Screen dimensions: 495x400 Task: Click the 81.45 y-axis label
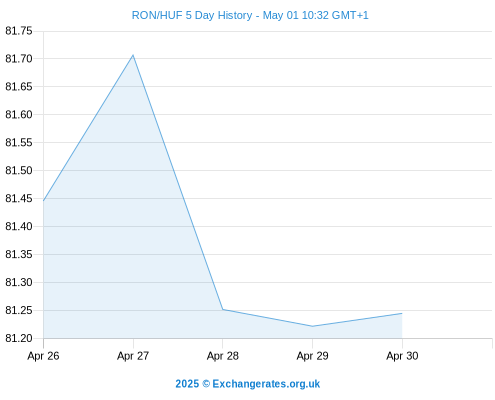(19, 199)
